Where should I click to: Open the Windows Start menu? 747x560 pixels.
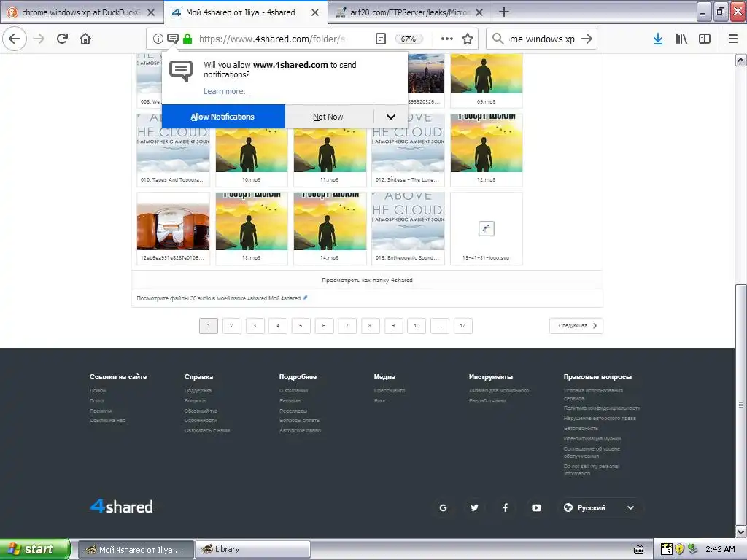(x=35, y=549)
